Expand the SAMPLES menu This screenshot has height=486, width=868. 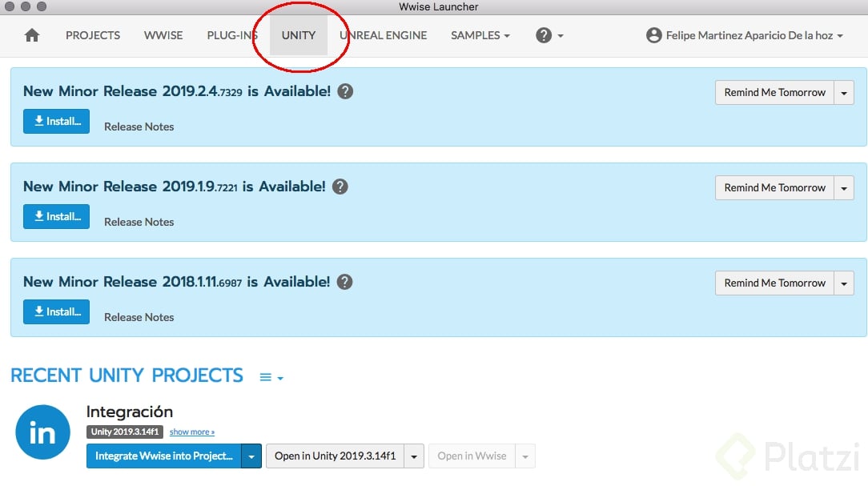(480, 35)
